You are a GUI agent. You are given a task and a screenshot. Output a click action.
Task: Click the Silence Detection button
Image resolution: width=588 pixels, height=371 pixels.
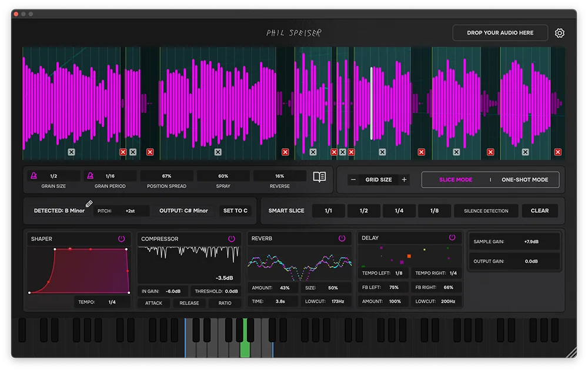[486, 211]
